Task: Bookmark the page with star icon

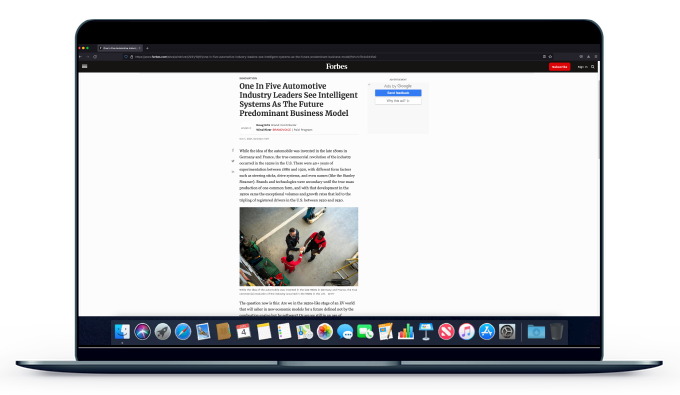Action: pos(550,56)
